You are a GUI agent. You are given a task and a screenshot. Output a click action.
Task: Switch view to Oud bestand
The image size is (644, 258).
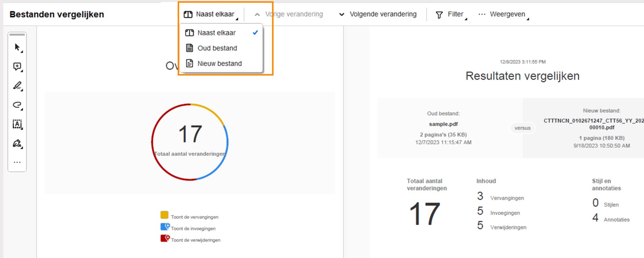[x=217, y=48]
